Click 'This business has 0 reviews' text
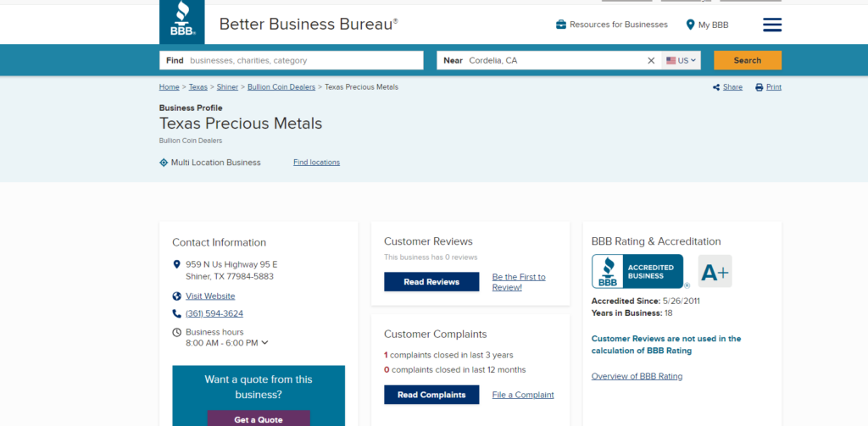Screen dimensions: 868x426 tap(431, 257)
